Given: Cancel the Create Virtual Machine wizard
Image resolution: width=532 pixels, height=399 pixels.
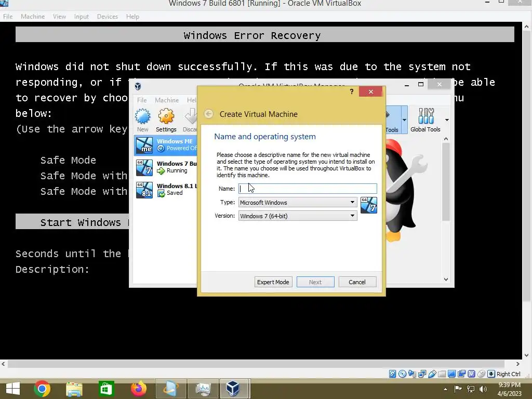Looking at the screenshot, I should pyautogui.click(x=357, y=282).
